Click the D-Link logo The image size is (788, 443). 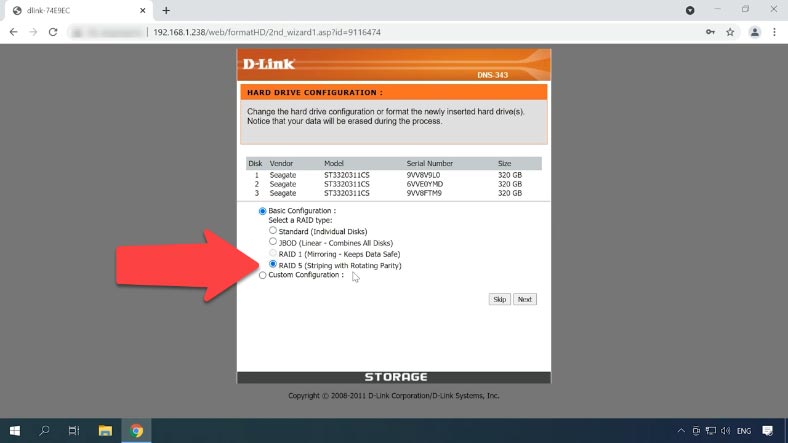pyautogui.click(x=268, y=64)
